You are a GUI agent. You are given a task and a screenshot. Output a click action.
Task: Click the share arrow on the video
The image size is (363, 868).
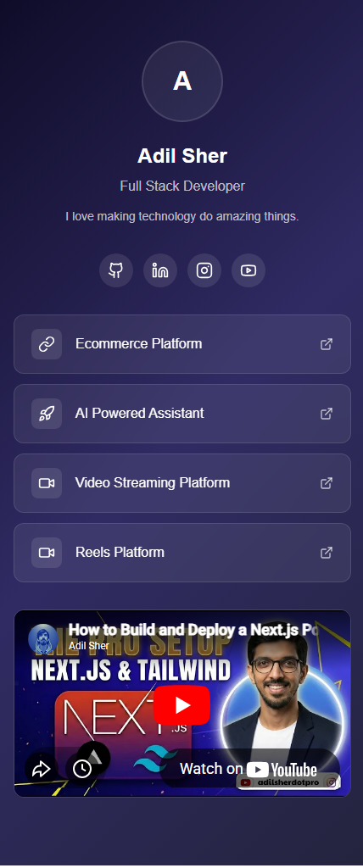42,769
